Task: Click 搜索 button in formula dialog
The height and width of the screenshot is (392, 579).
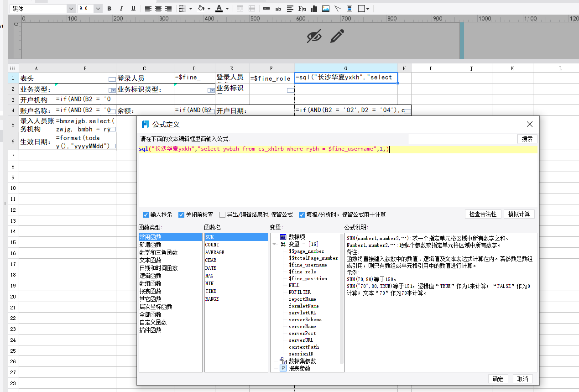Action: point(527,139)
